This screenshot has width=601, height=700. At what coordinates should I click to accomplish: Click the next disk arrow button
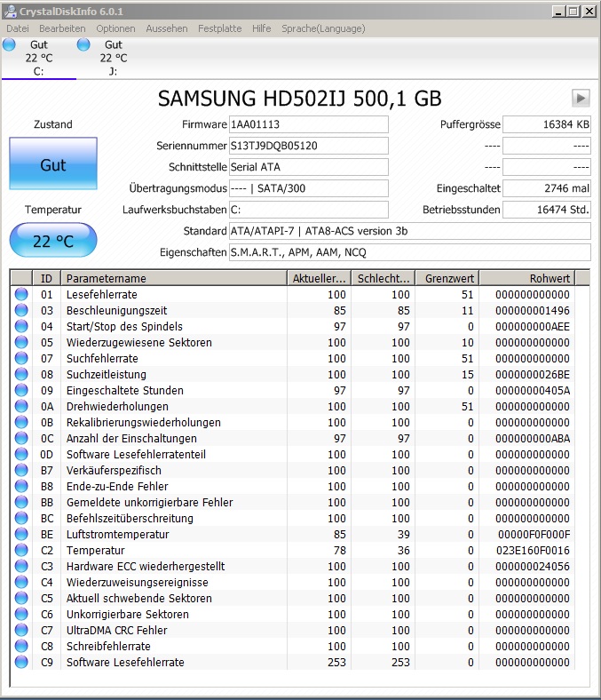click(x=581, y=99)
